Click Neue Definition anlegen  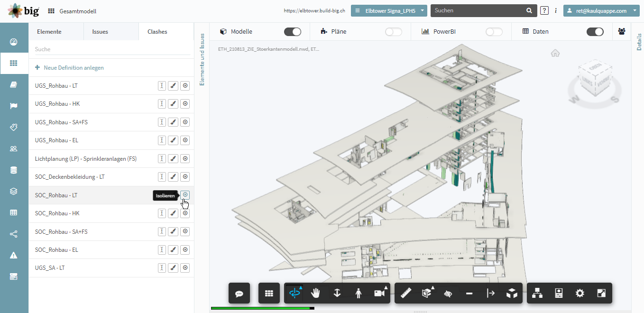point(69,68)
